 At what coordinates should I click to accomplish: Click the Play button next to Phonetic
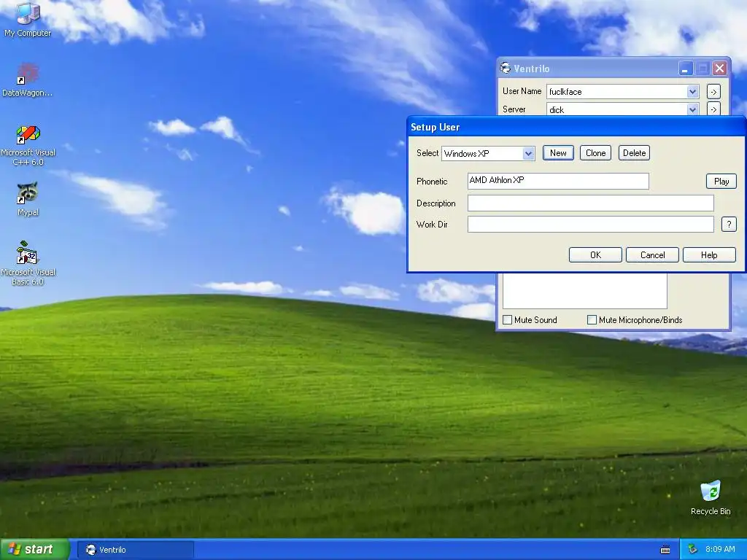tap(721, 182)
